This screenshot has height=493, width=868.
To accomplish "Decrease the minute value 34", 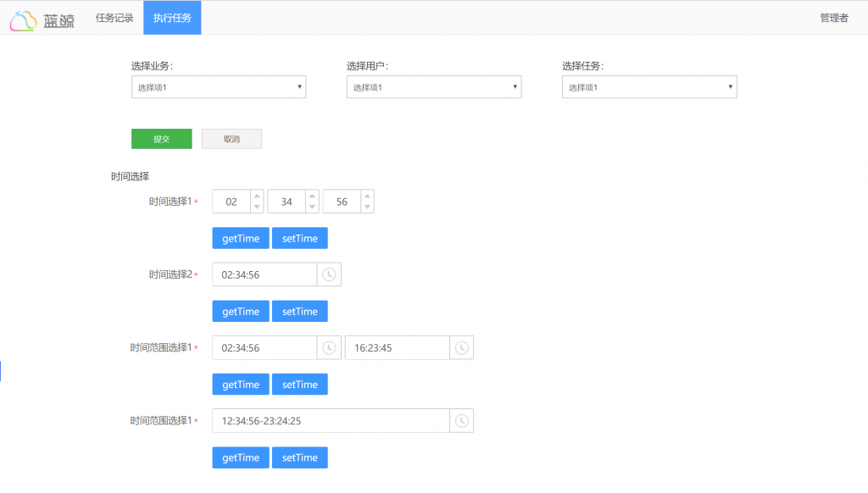I will tap(312, 207).
